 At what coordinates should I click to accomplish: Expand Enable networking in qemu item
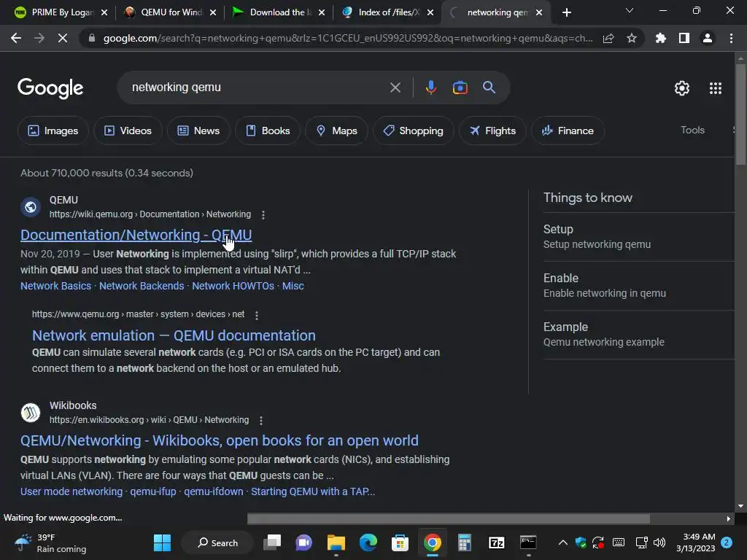click(638, 286)
